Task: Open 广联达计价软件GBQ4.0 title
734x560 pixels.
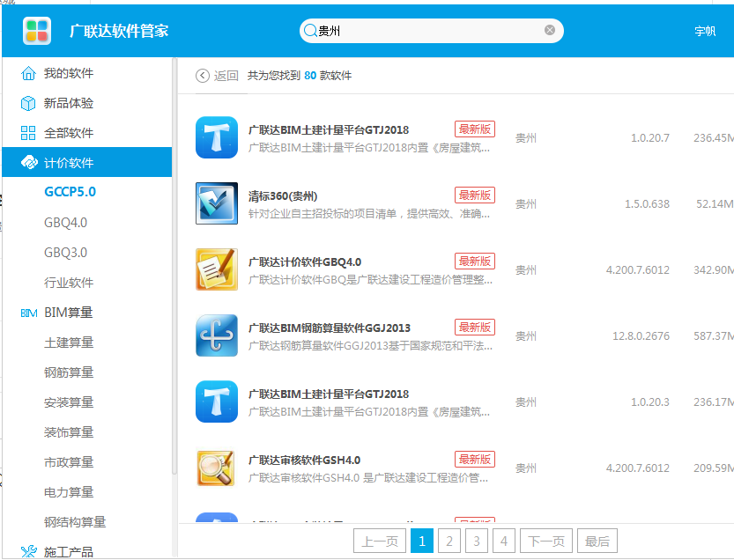Action: point(305,262)
